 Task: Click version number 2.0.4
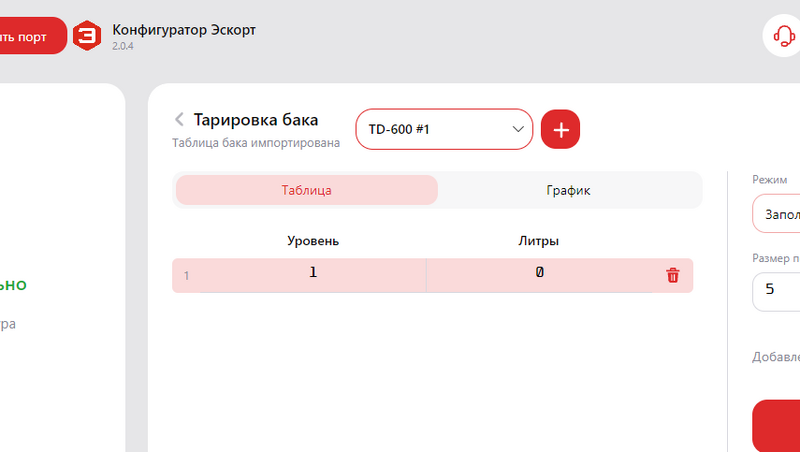click(123, 46)
